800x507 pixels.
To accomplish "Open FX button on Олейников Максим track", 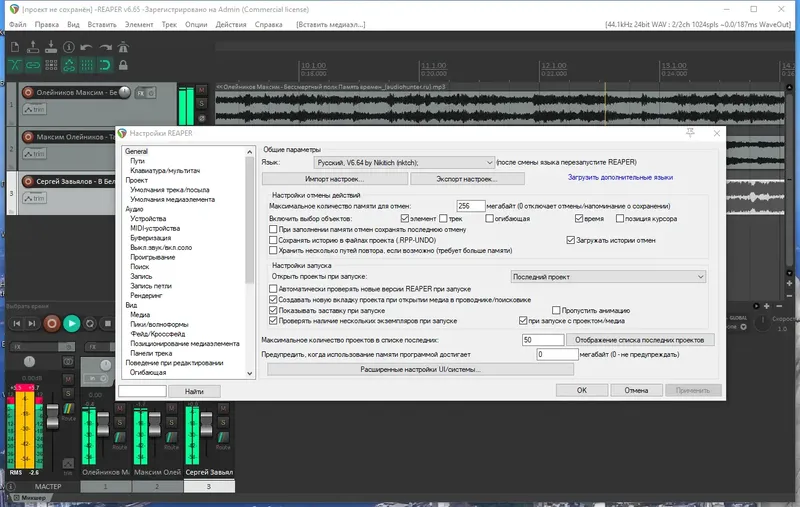I will click(141, 93).
